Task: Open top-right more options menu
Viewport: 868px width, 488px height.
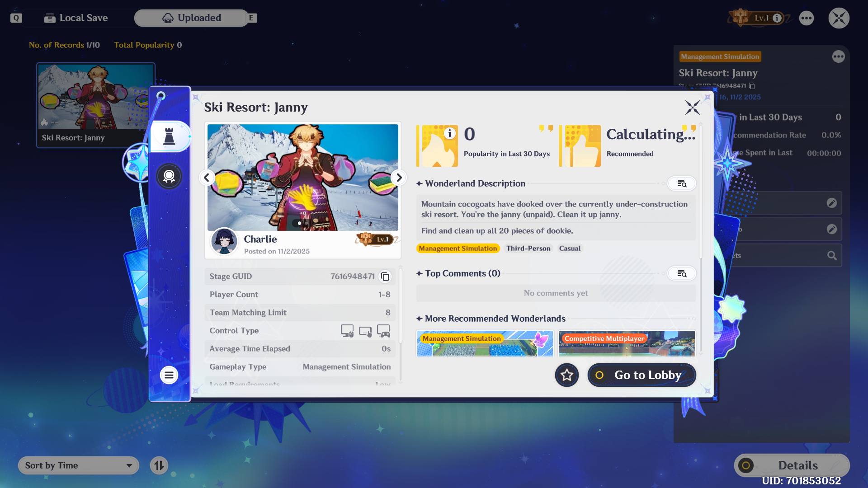Action: 807,18
